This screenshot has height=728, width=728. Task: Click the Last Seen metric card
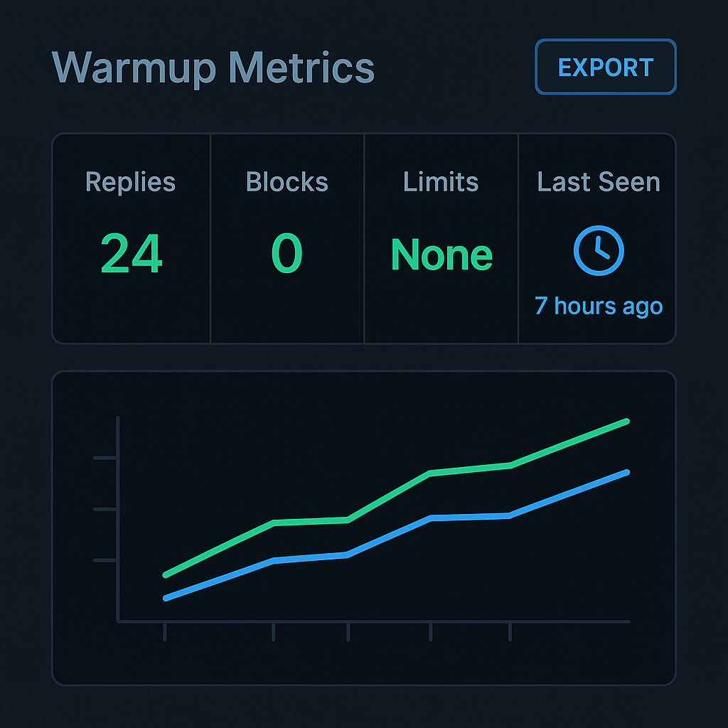(598, 238)
